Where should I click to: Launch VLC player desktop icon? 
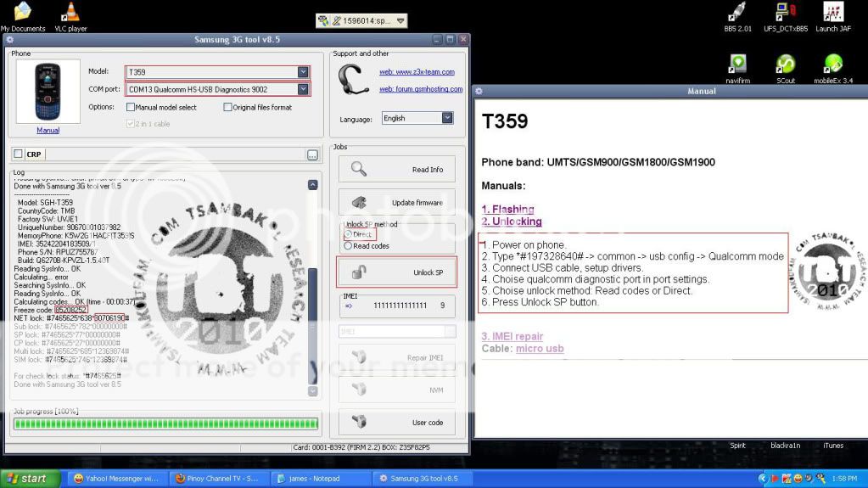tap(70, 17)
